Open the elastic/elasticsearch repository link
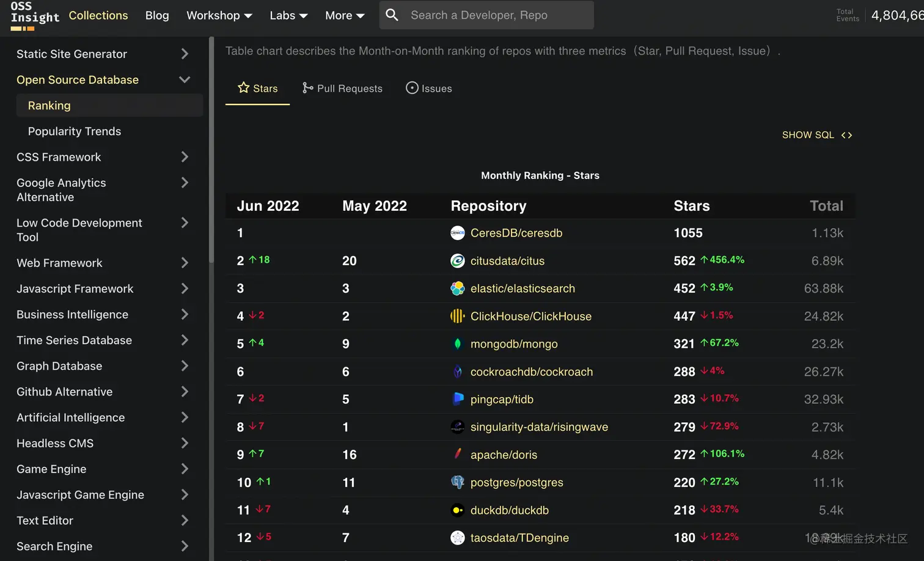 pos(522,288)
